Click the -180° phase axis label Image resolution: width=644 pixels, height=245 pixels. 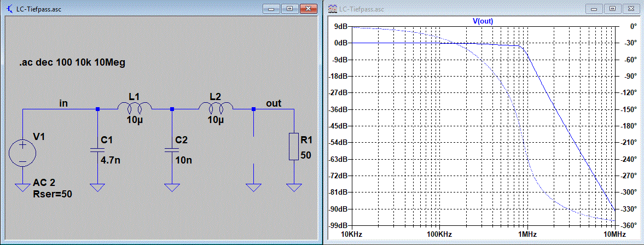pyautogui.click(x=628, y=126)
